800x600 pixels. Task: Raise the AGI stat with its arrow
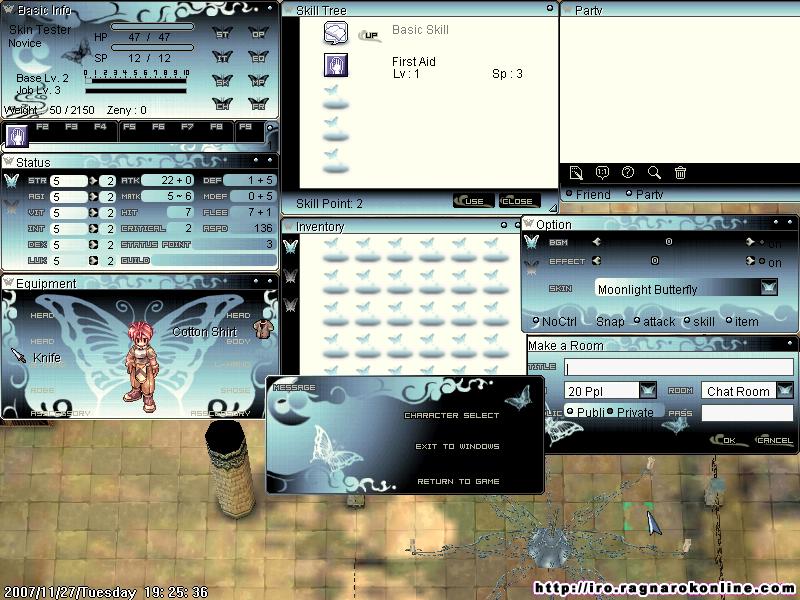pos(93,196)
